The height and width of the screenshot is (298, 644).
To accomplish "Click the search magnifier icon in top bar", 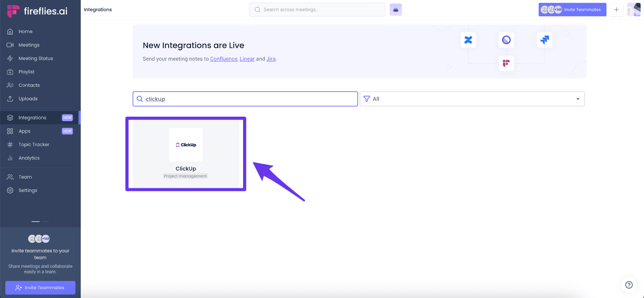I will 258,10.
